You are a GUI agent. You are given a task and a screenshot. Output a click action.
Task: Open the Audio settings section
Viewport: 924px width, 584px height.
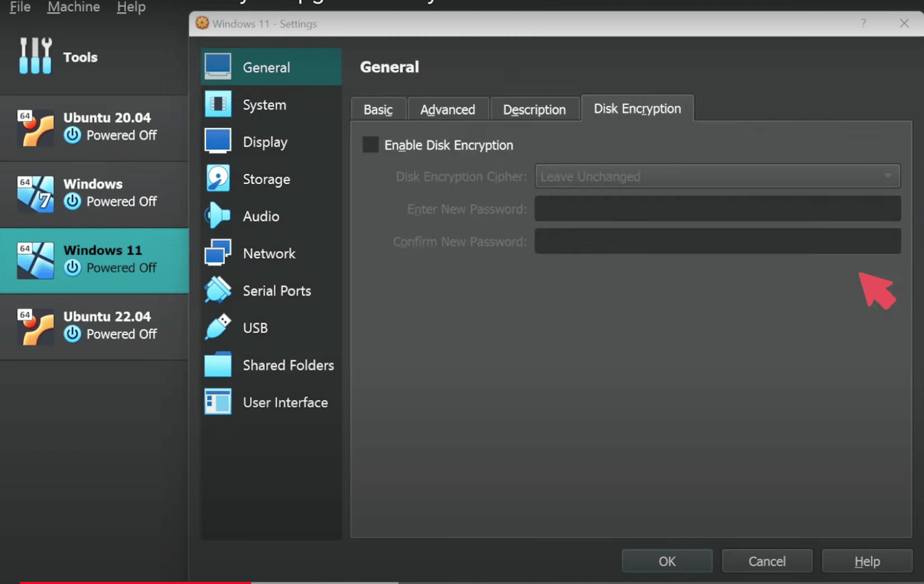point(217,216)
